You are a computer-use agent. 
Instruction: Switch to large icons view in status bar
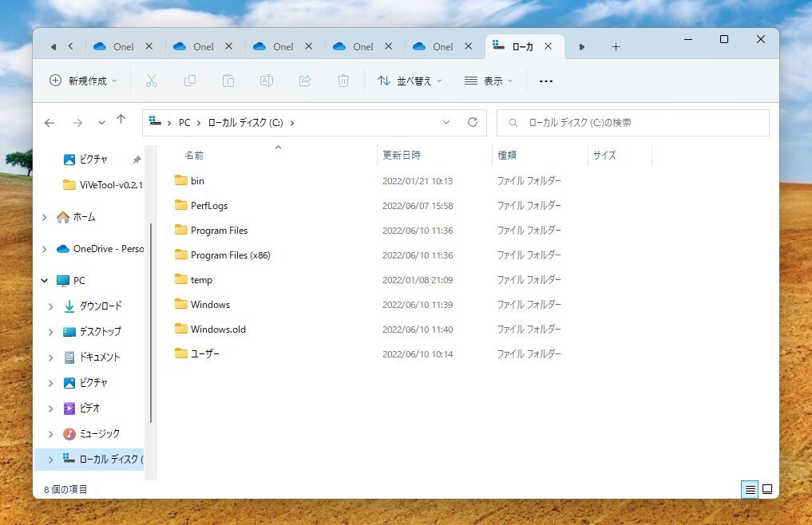[x=767, y=489]
